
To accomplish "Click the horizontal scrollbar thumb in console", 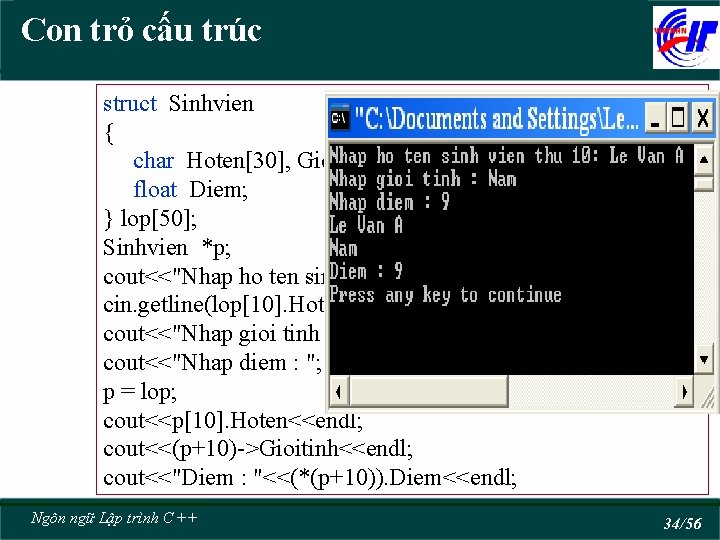I will point(429,392).
